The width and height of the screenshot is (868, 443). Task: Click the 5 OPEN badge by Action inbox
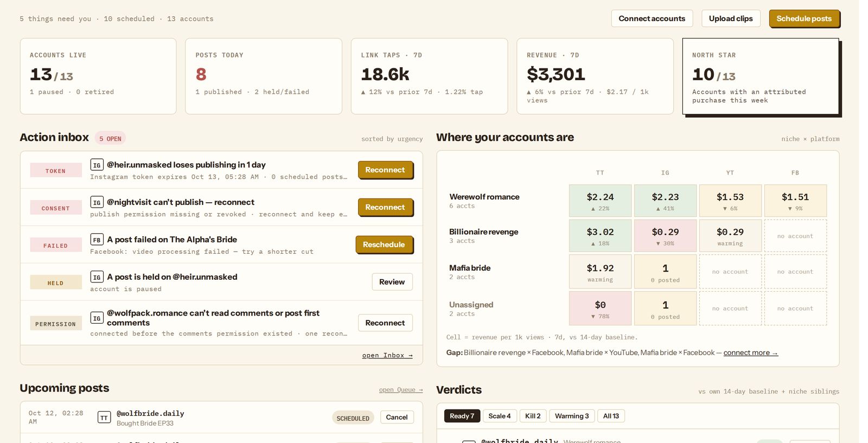tap(110, 138)
